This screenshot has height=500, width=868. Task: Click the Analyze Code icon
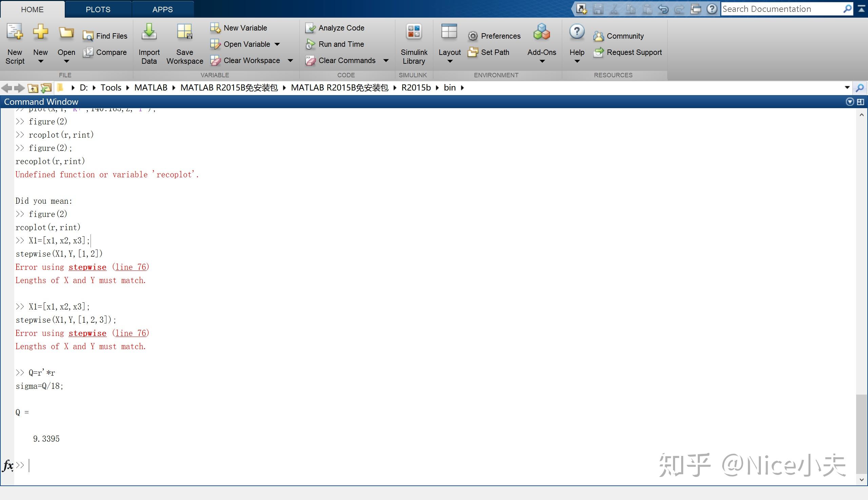coord(310,28)
